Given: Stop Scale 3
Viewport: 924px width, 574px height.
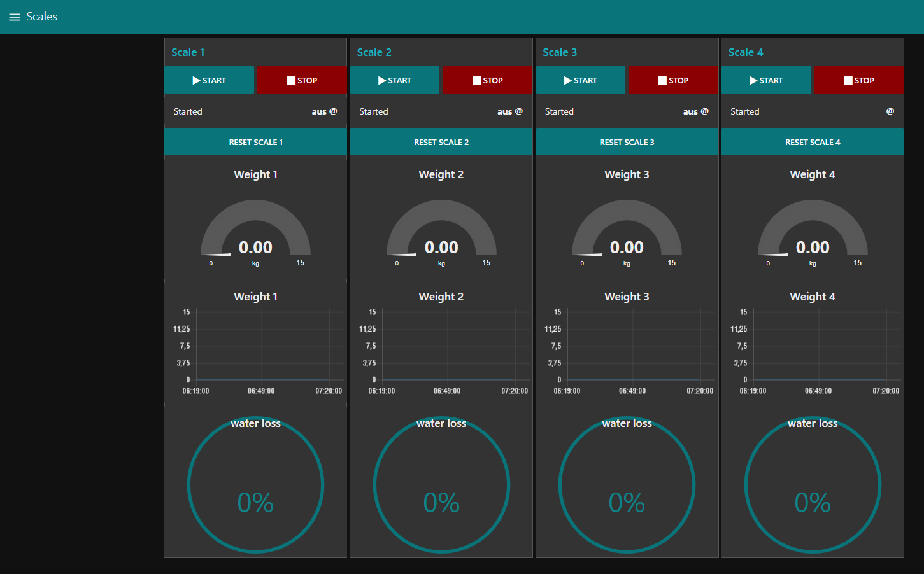Looking at the screenshot, I should click(673, 80).
